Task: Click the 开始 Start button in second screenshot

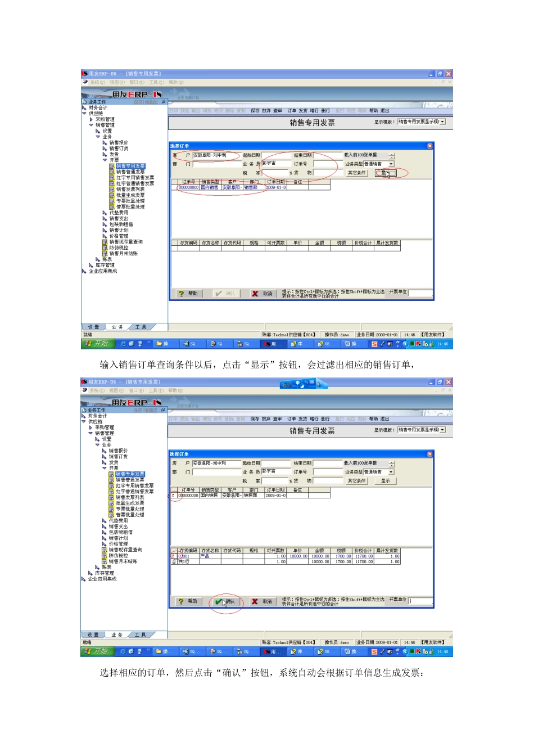Action: (98, 651)
